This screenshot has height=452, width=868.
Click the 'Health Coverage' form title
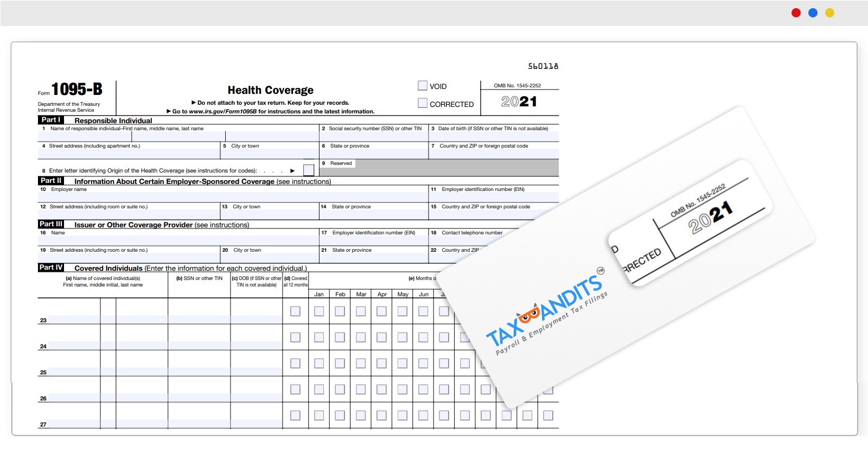[x=270, y=90]
